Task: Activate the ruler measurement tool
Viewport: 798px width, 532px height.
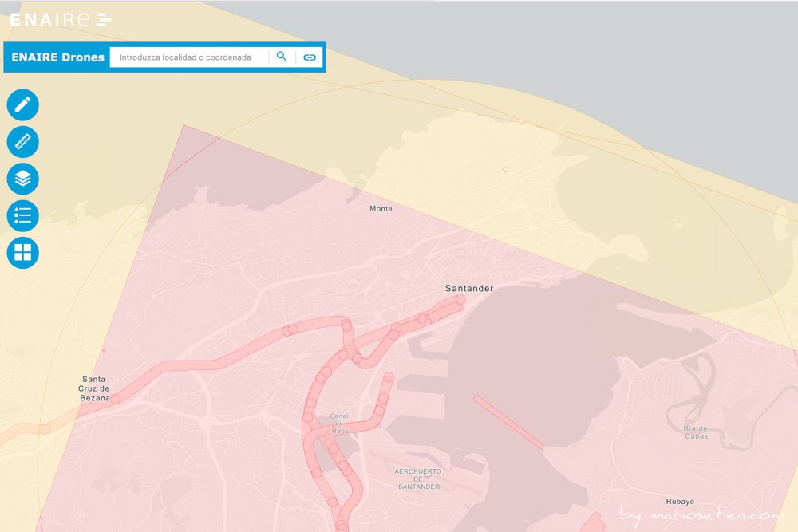Action: [22, 141]
